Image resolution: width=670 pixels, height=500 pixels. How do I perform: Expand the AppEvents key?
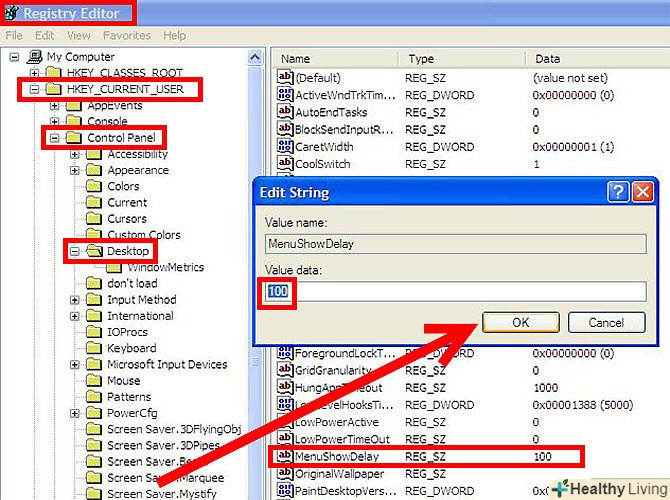54,105
